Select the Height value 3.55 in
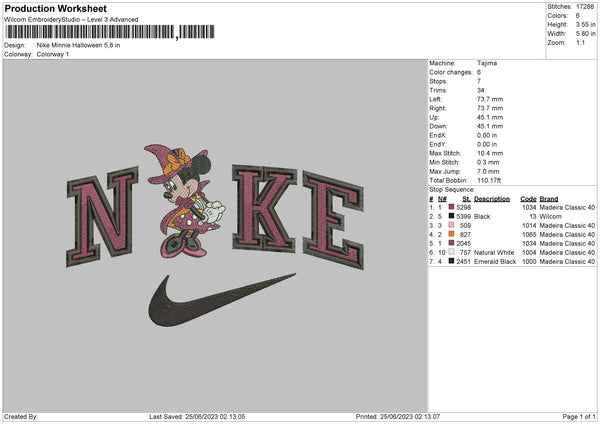 [585, 24]
